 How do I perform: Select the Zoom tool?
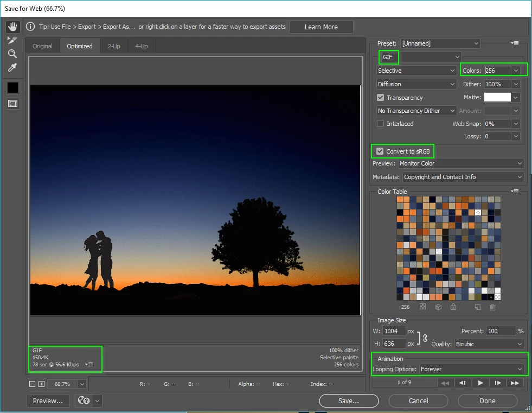coord(12,54)
